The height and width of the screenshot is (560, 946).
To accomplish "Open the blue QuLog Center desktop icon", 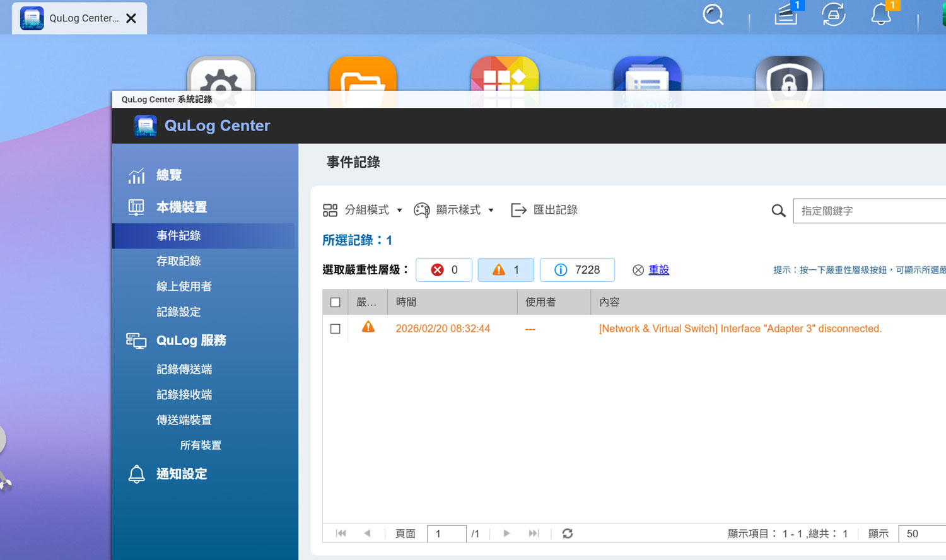I will click(647, 82).
